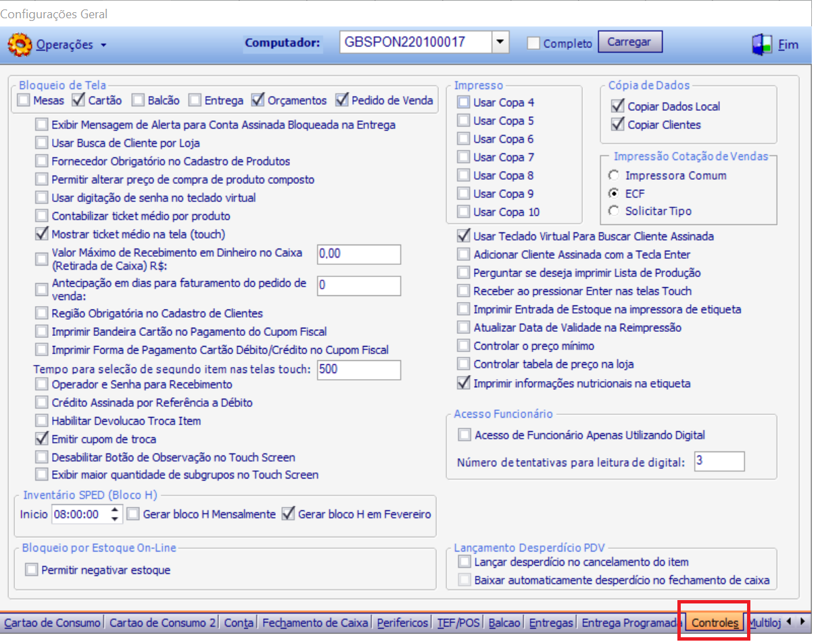Screen dimensions: 818x644
Task: Uncheck Copiar Dados Local
Action: click(x=617, y=106)
